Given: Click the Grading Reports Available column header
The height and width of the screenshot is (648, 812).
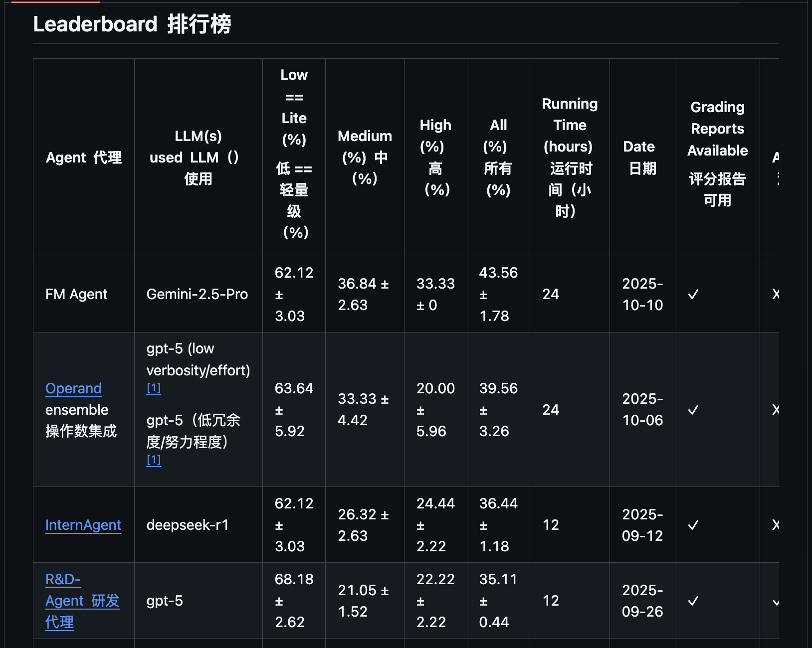Looking at the screenshot, I should tap(718, 158).
